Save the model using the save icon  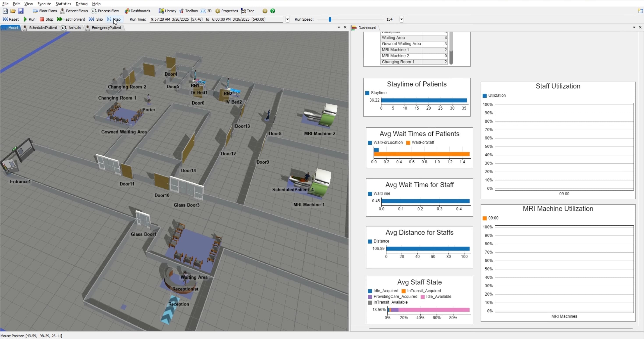[21, 11]
